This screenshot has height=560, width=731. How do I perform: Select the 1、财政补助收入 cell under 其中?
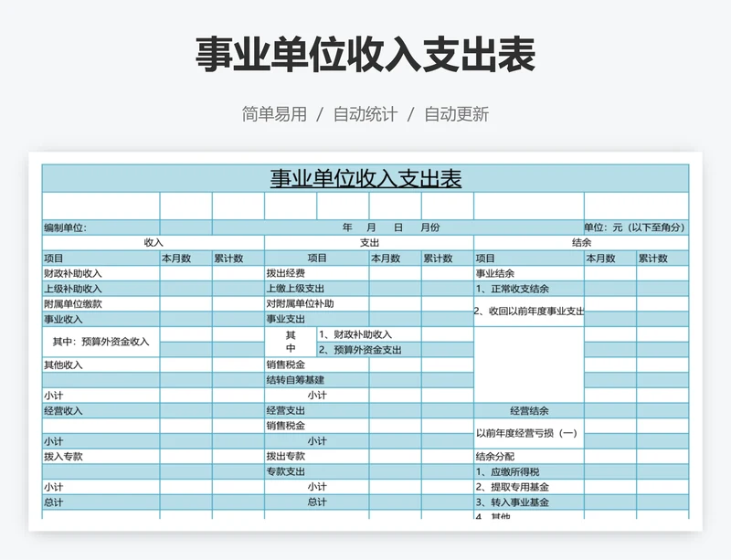(x=369, y=334)
